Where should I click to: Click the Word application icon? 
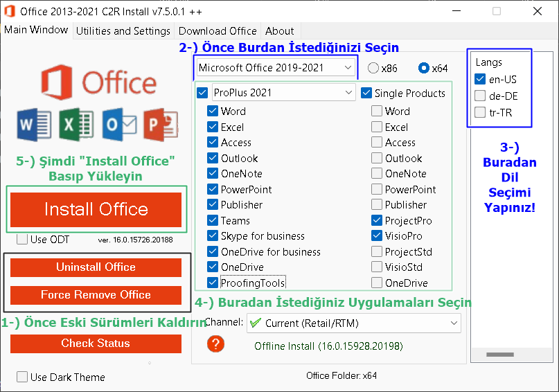tap(34, 125)
